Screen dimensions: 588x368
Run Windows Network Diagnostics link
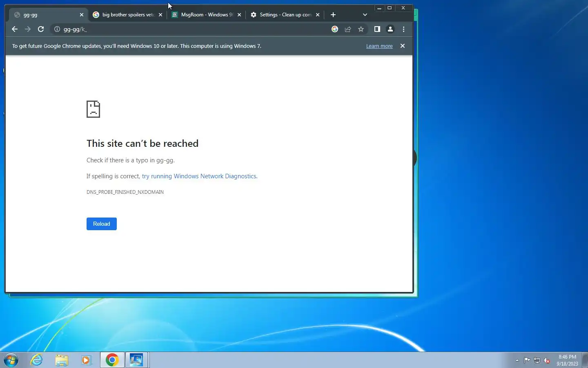click(x=199, y=176)
